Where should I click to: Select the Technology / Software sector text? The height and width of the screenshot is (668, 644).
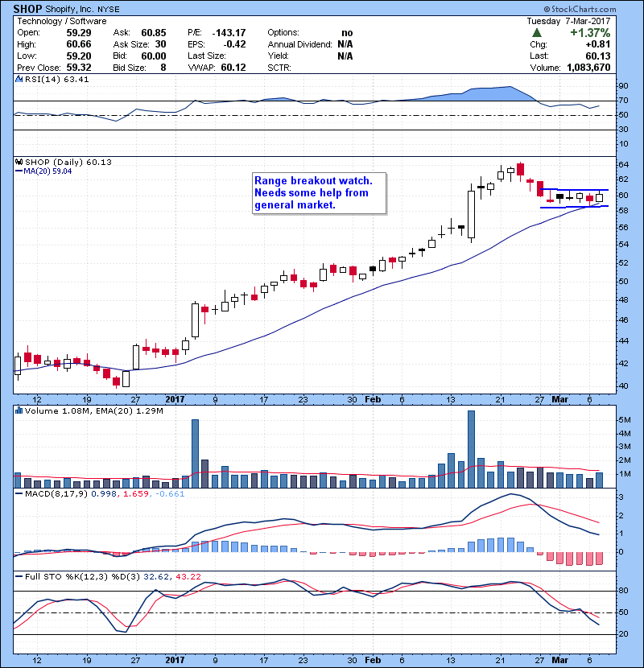(62, 21)
